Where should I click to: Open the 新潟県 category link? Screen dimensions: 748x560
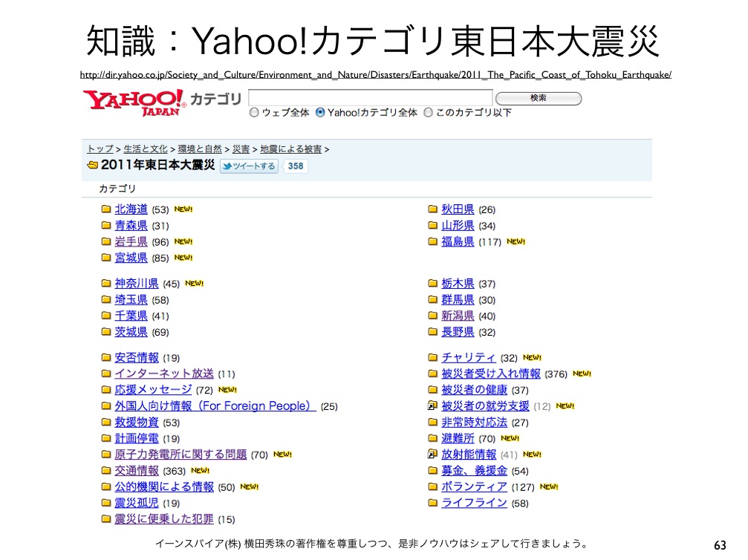click(458, 316)
